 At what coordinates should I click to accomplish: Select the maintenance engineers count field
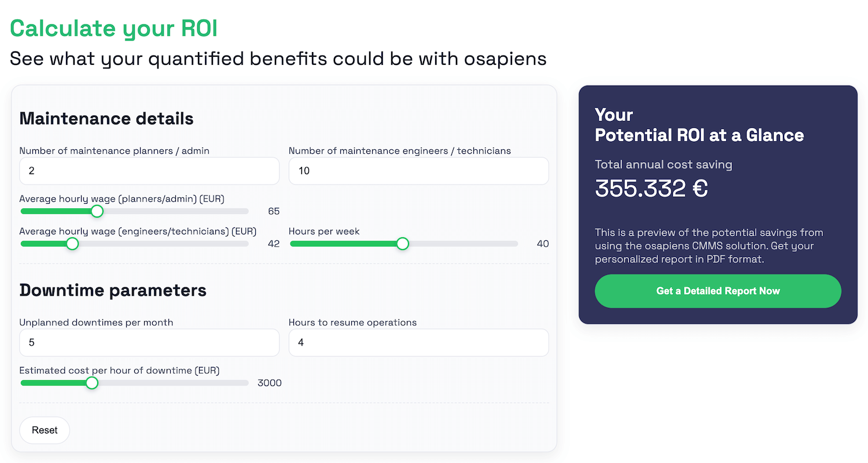[418, 171]
